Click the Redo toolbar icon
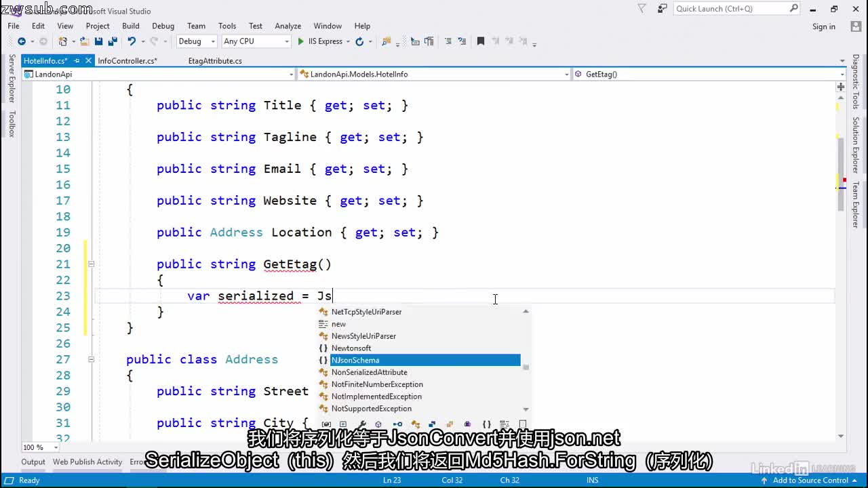The height and width of the screenshot is (488, 868). (154, 41)
